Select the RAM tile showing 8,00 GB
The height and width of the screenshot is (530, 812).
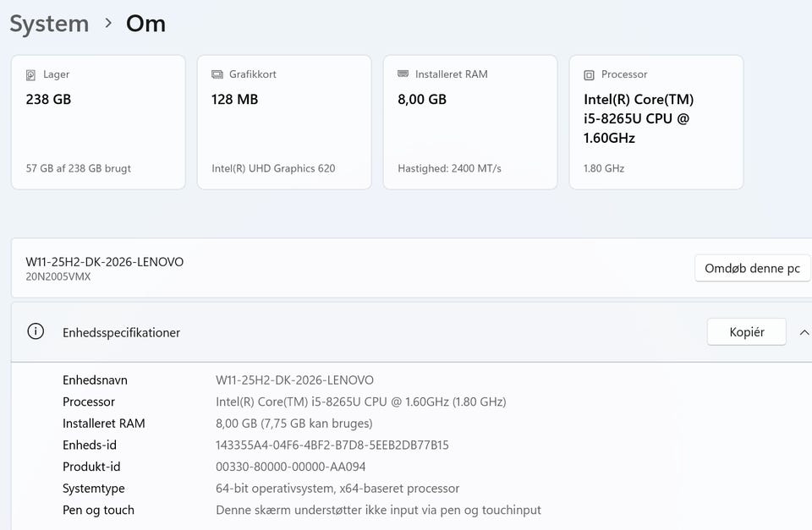point(470,123)
